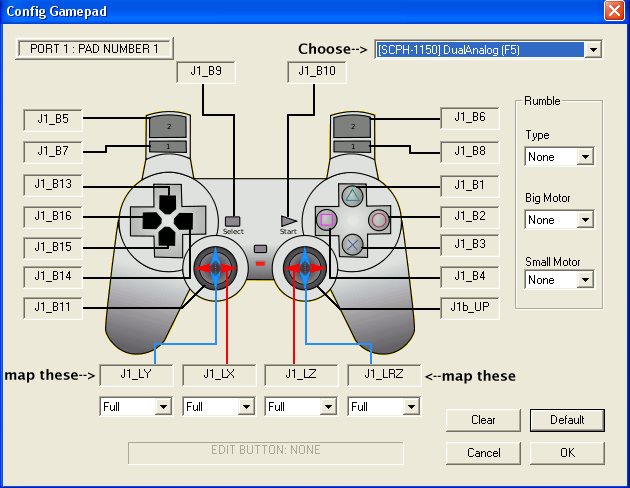Open the Full range dropdown under J1_LRZ
The image size is (630, 488).
(x=384, y=406)
